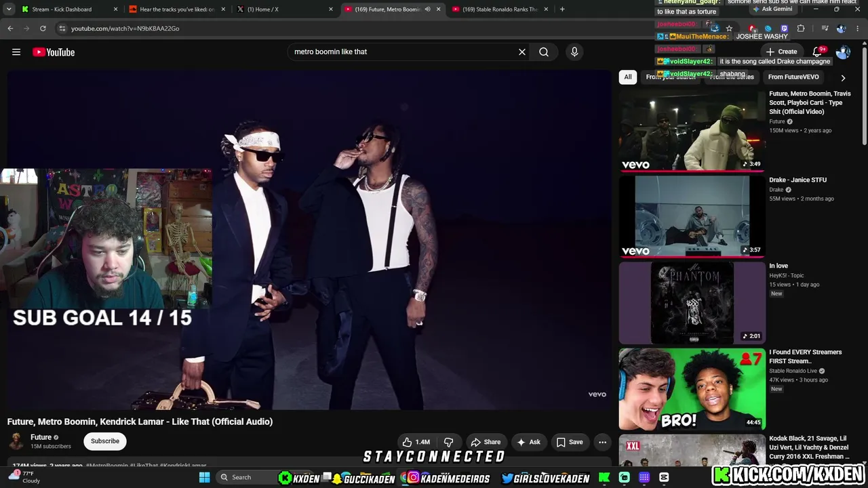Screen dimensions: 868x488
Task: Run the search with the magnifier button
Action: click(544, 52)
